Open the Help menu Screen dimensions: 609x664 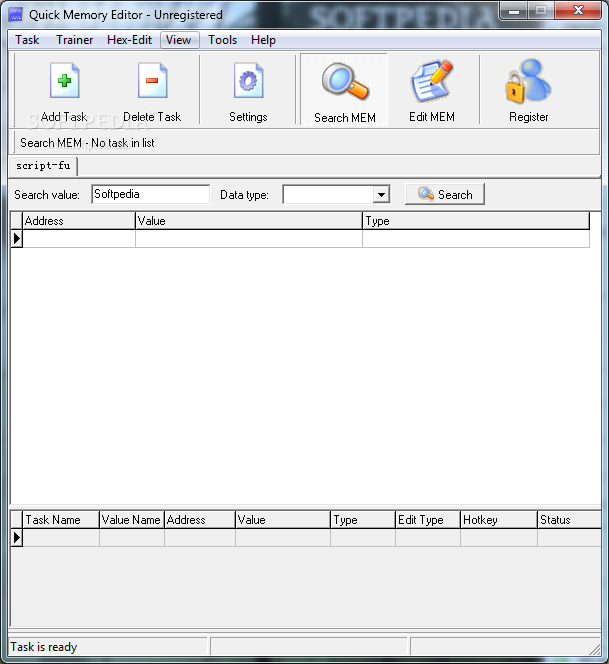click(x=263, y=40)
